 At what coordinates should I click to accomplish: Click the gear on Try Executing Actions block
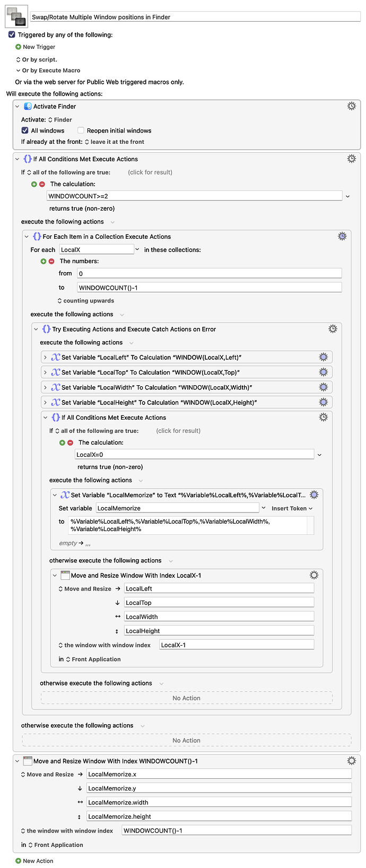[333, 328]
